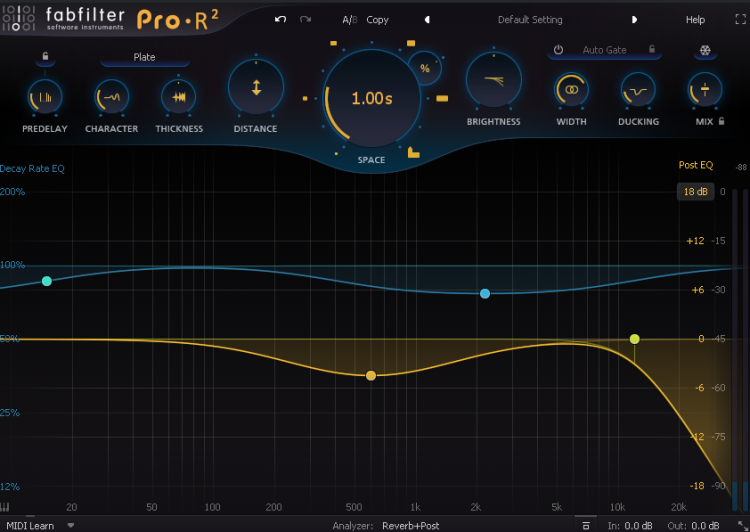The height and width of the screenshot is (532, 750).
Task: Select the staircase room size icon below Space
Action: pyautogui.click(x=413, y=152)
